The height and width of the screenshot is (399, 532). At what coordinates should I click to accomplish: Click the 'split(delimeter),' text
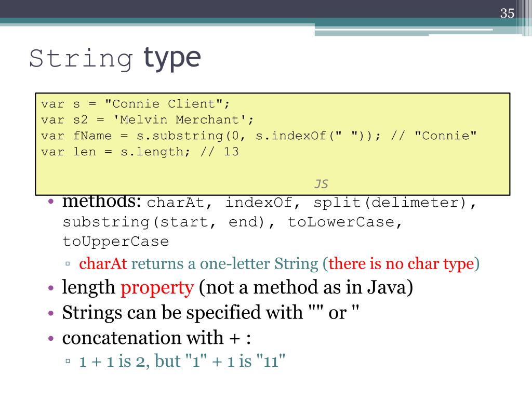[395, 203]
